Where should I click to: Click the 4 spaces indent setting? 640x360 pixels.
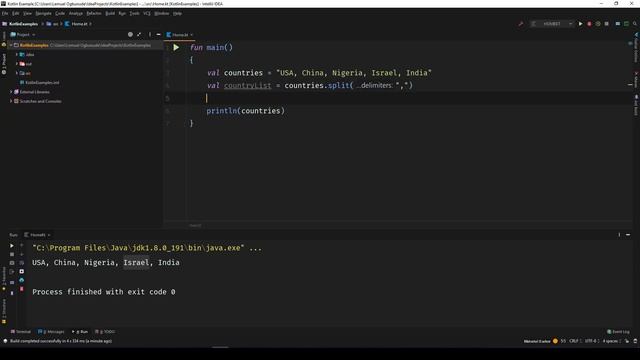point(610,341)
